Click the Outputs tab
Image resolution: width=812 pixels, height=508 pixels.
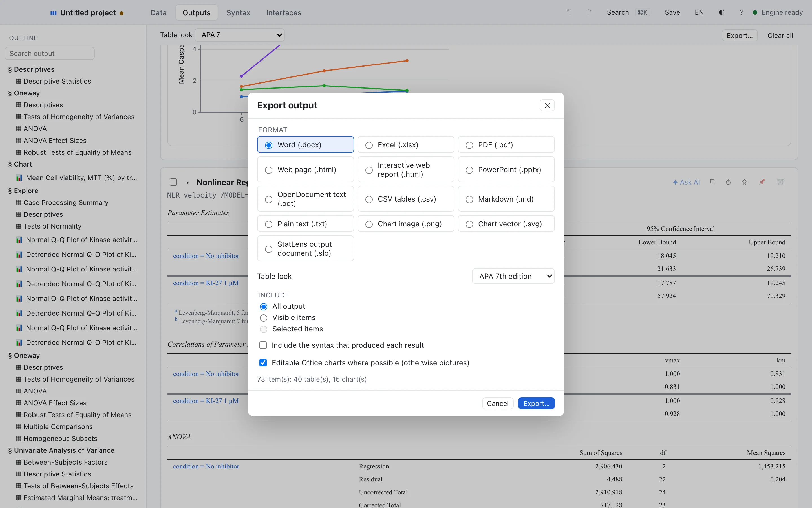pos(196,13)
